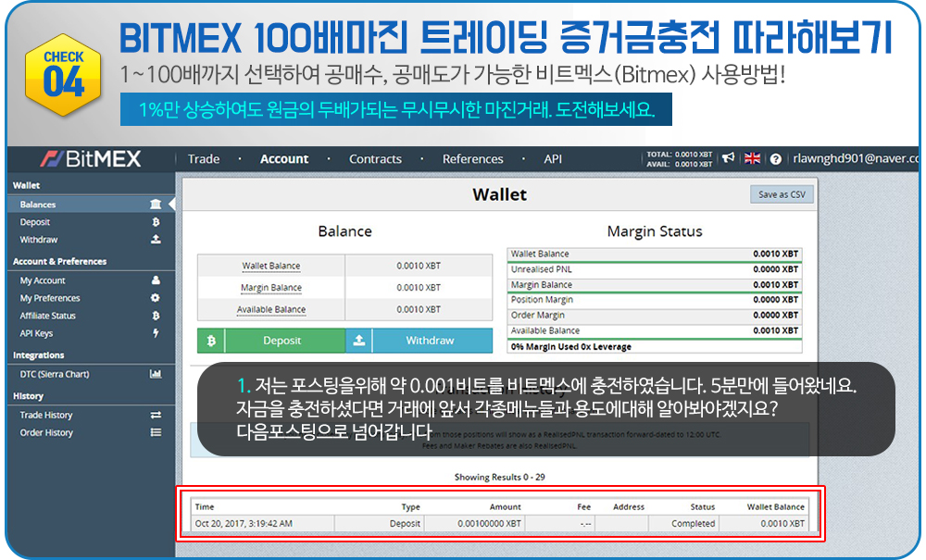The height and width of the screenshot is (560, 926).
Task: Click the BitMEX logo
Action: (91, 158)
